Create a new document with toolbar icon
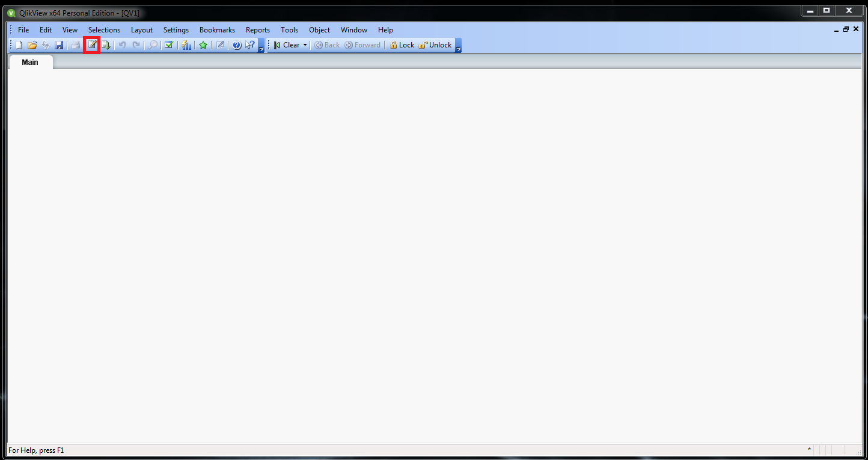868x460 pixels. coord(19,45)
